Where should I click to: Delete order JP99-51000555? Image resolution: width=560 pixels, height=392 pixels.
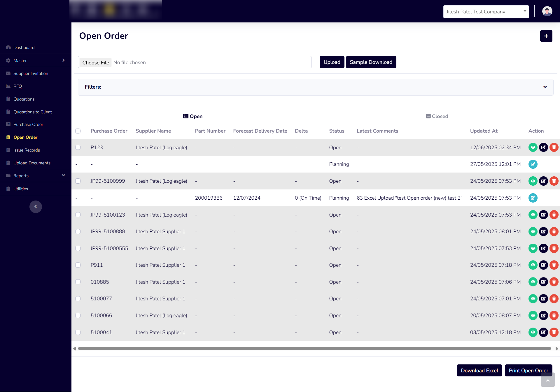[554, 248]
